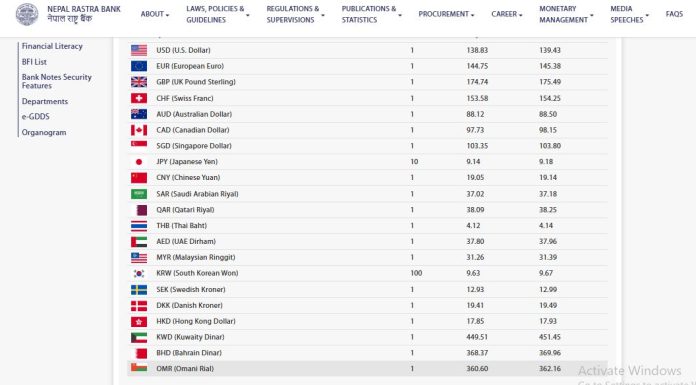
Task: Click the USD United States flag icon
Action: [x=139, y=50]
